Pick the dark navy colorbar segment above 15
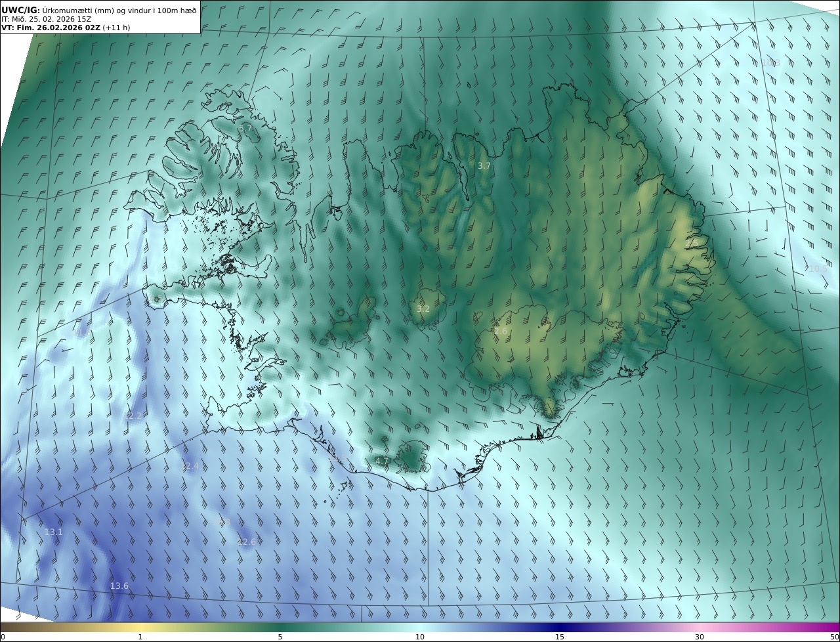 [x=560, y=627]
